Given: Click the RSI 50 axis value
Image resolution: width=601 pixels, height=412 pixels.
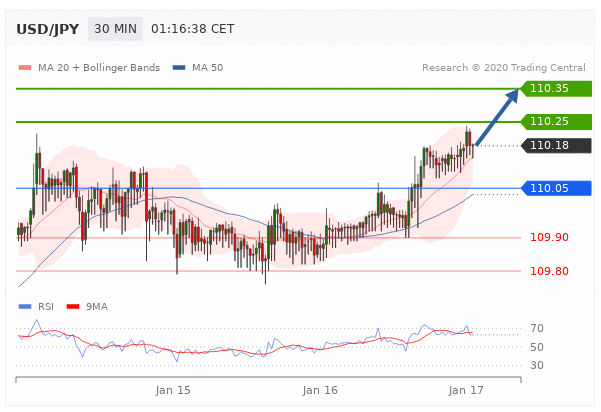Looking at the screenshot, I should (x=537, y=347).
